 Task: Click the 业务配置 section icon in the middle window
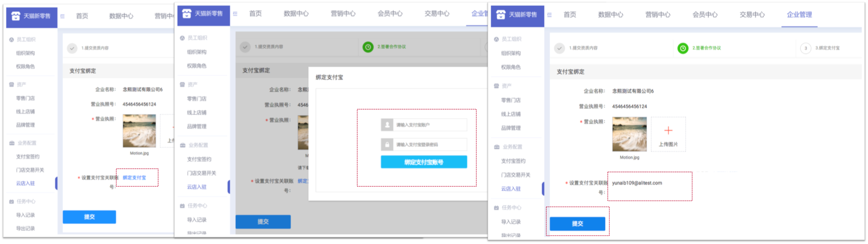(x=182, y=145)
